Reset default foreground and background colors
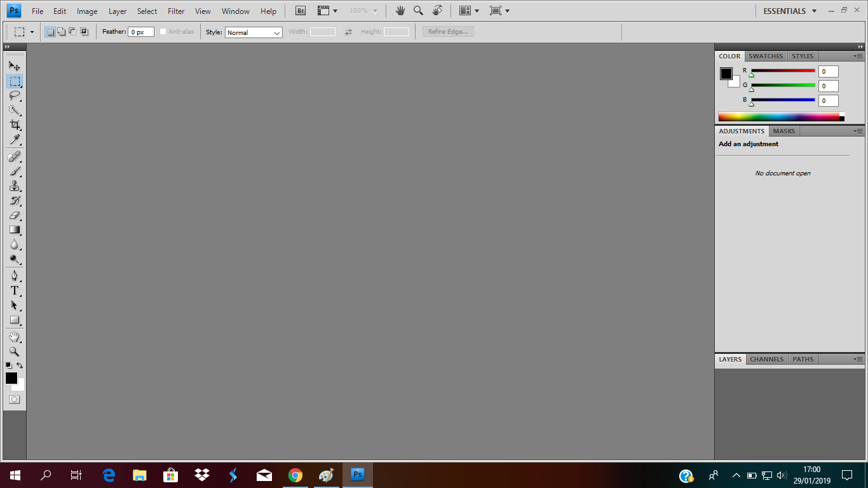This screenshot has width=868, height=488. coord(9,365)
